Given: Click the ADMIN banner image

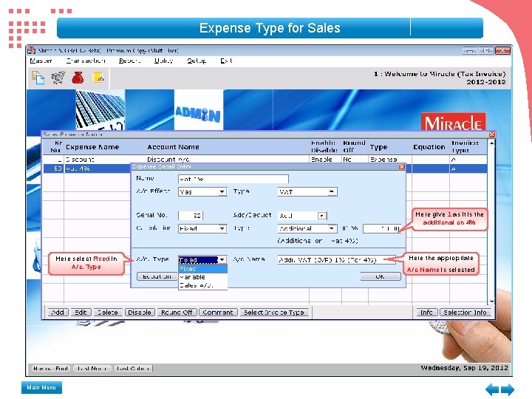Looking at the screenshot, I should (x=199, y=109).
